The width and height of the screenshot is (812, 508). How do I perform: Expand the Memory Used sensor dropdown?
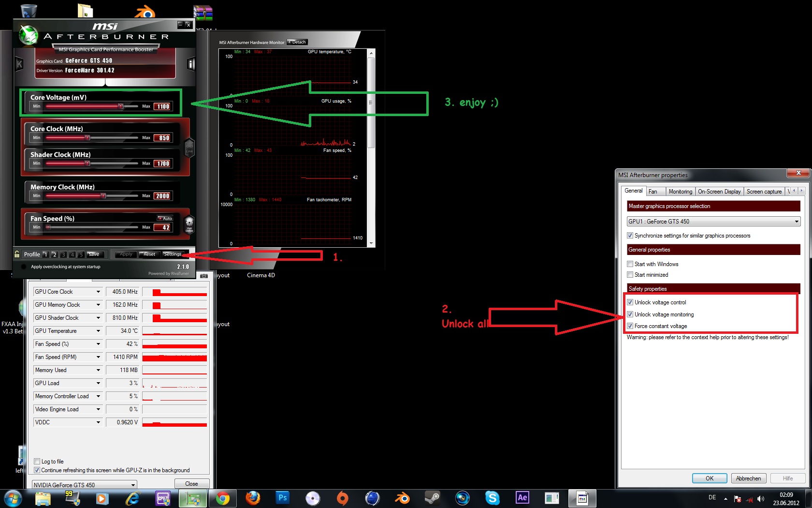98,370
